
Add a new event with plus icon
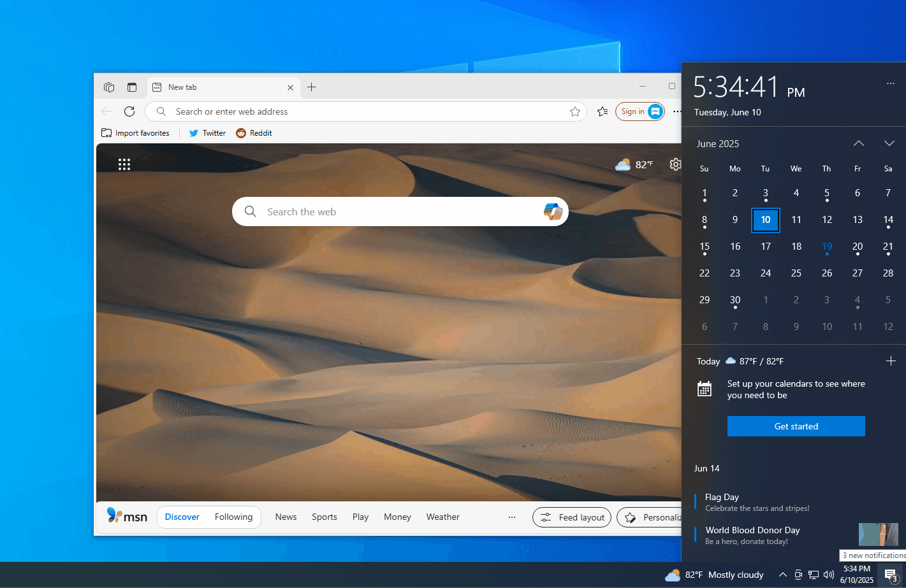[x=891, y=361]
